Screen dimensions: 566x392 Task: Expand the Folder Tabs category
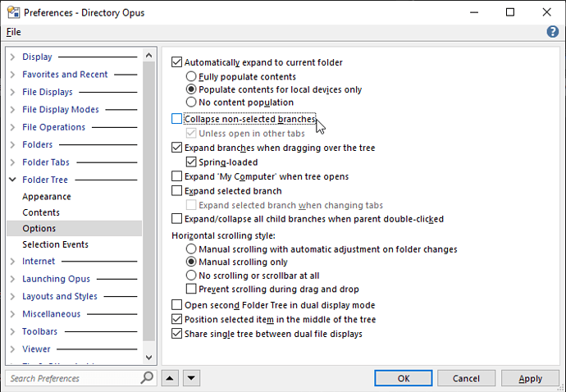pos(12,162)
